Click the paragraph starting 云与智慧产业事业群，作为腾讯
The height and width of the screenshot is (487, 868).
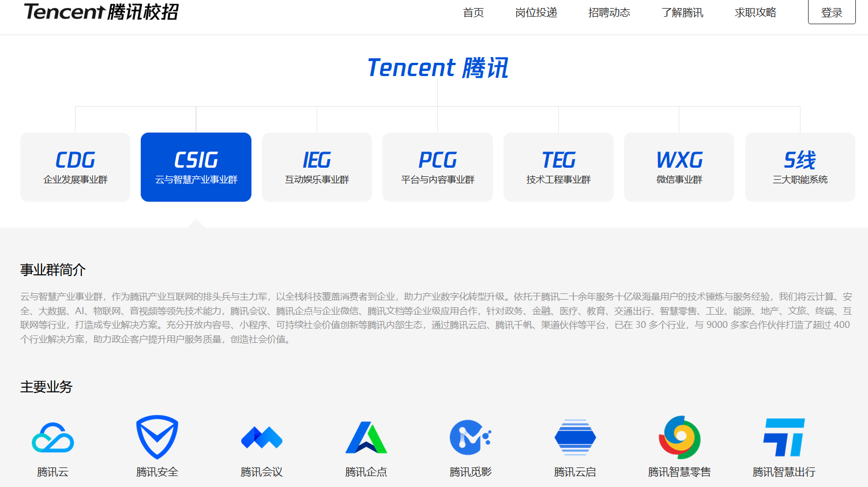436,318
